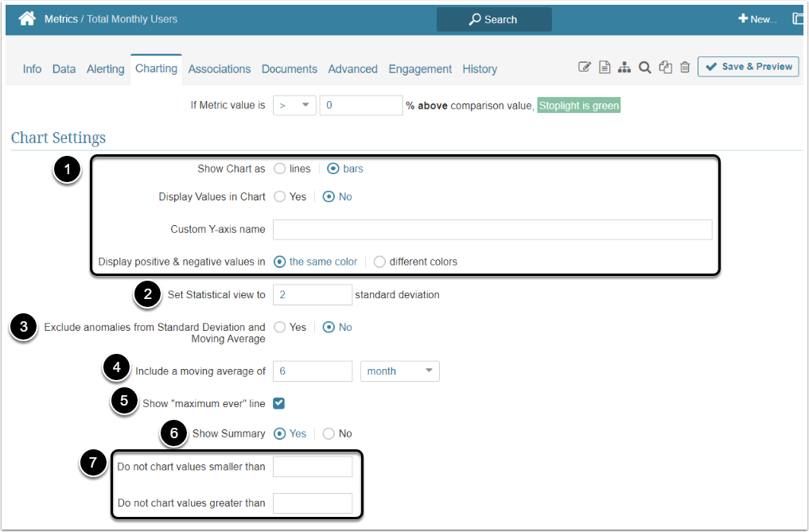Switch to the Info tab
Viewport: 809px width, 532px height.
click(x=32, y=69)
